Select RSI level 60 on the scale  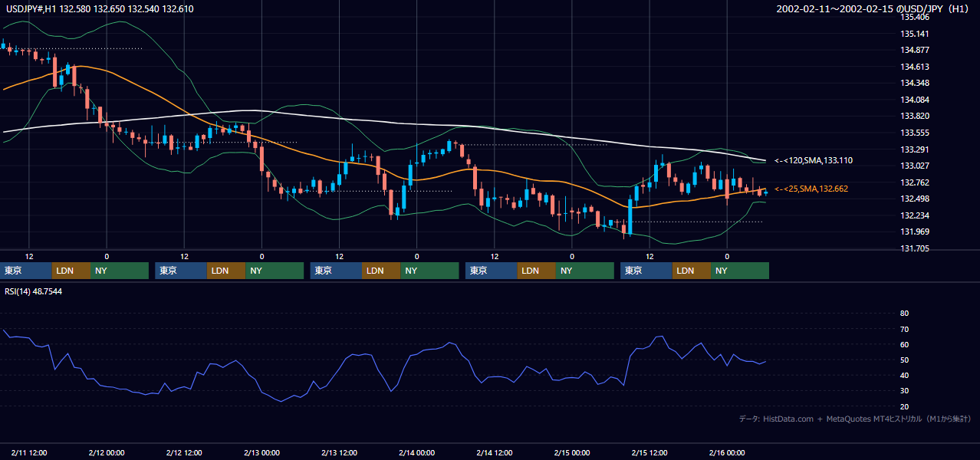coord(904,344)
